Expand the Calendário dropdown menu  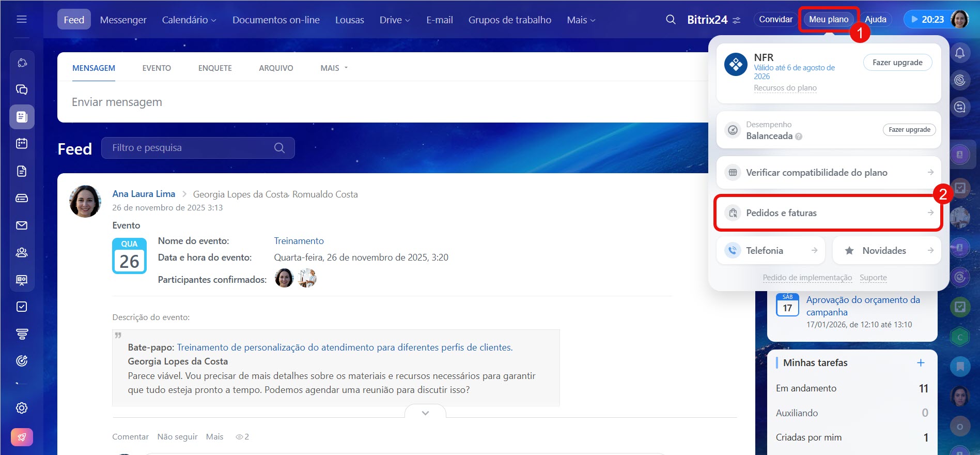[189, 20]
